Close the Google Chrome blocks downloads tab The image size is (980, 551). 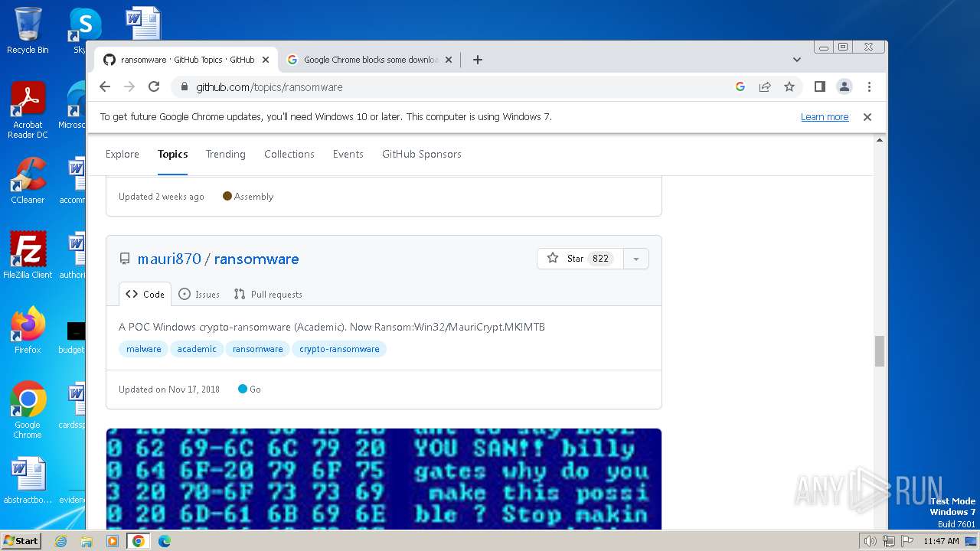[x=449, y=60]
